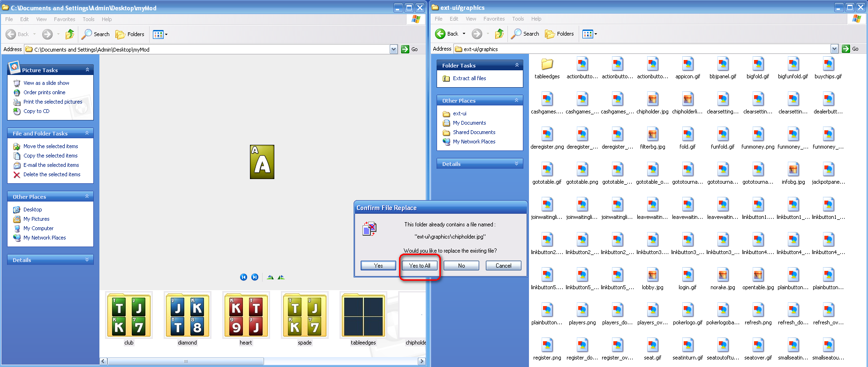Image resolution: width=868 pixels, height=367 pixels.
Task: Rotate image clockwise icon under preview
Action: [270, 277]
